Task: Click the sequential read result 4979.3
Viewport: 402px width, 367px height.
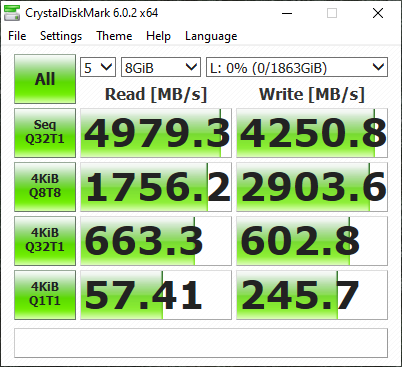Action: [156, 133]
